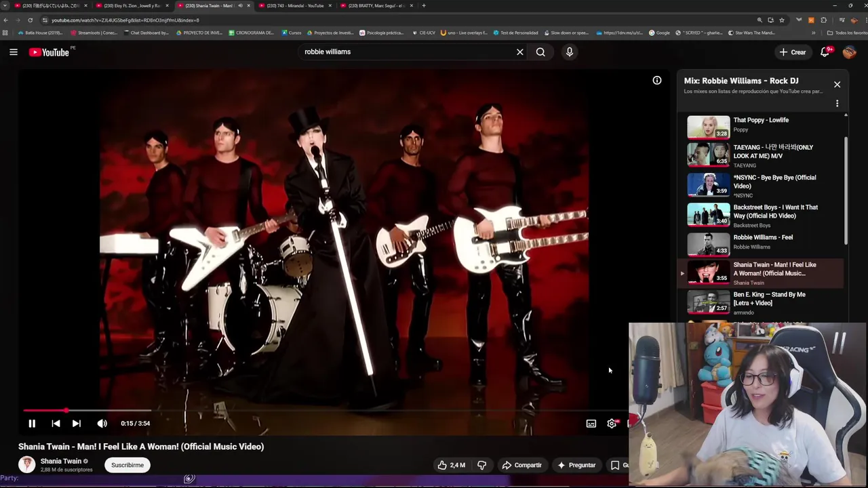Open the Shania Twain channel name link

pos(61,461)
